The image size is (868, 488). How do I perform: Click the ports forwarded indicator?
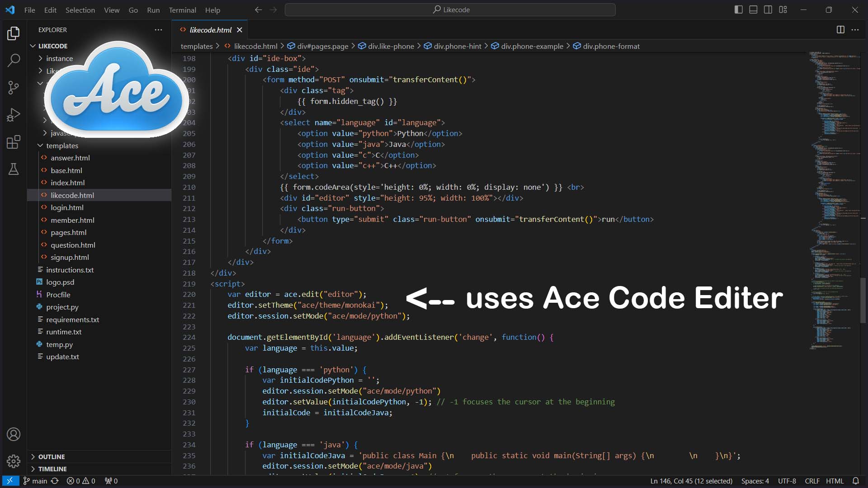point(111,481)
